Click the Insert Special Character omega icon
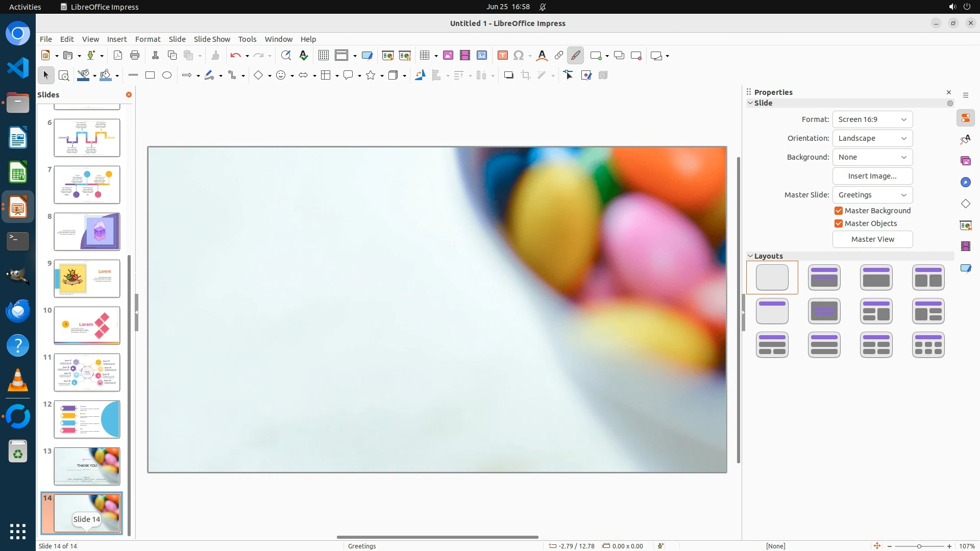Viewport: 980px width, 551px height. point(519,56)
